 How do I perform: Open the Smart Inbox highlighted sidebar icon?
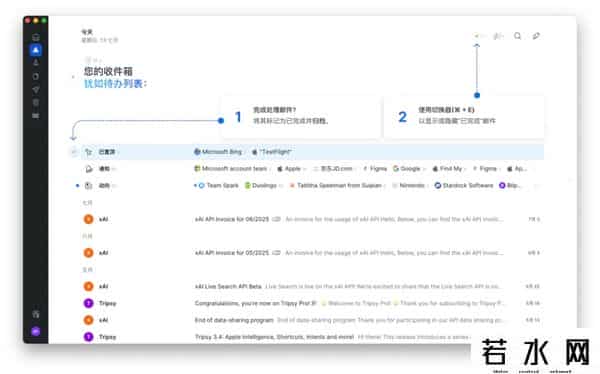[36, 50]
